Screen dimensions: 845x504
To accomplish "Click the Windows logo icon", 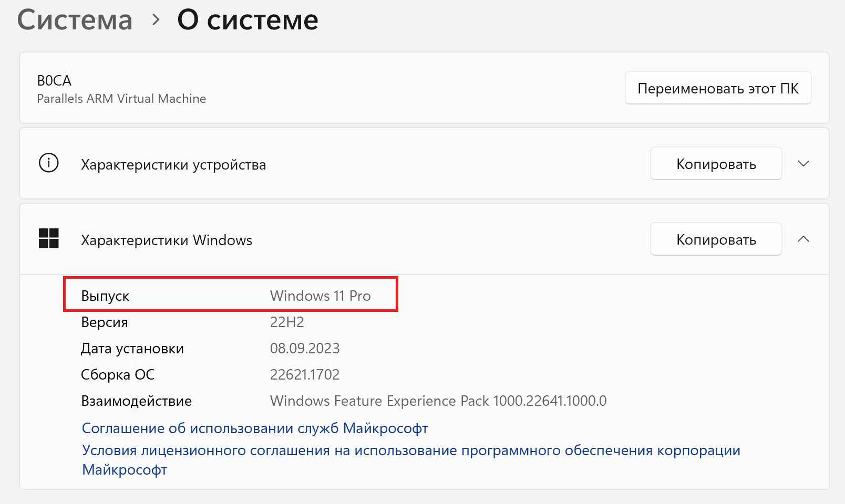I will [x=49, y=238].
